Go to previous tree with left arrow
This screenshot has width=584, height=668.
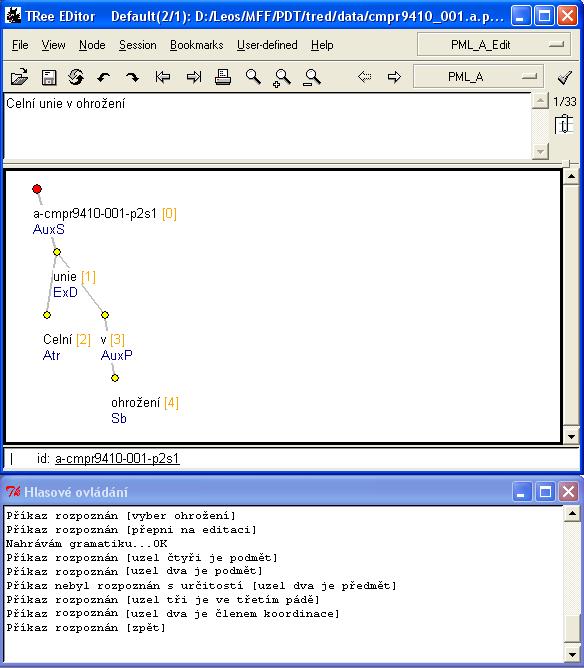(365, 77)
